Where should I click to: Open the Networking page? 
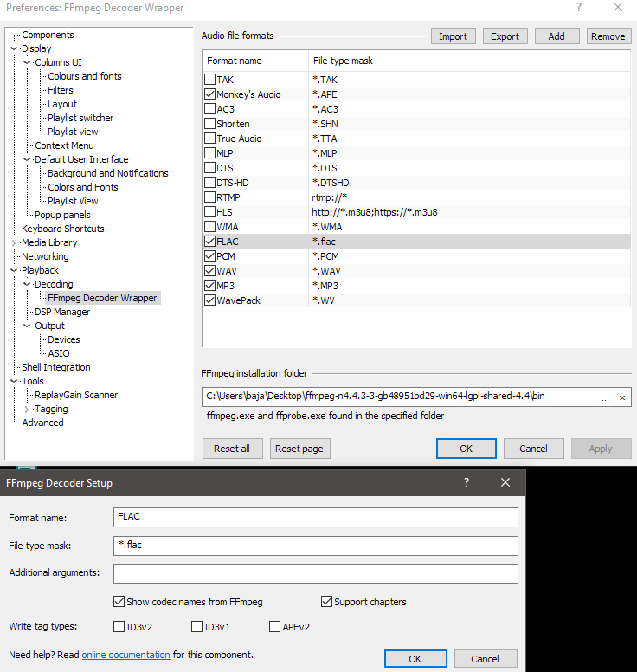45,256
